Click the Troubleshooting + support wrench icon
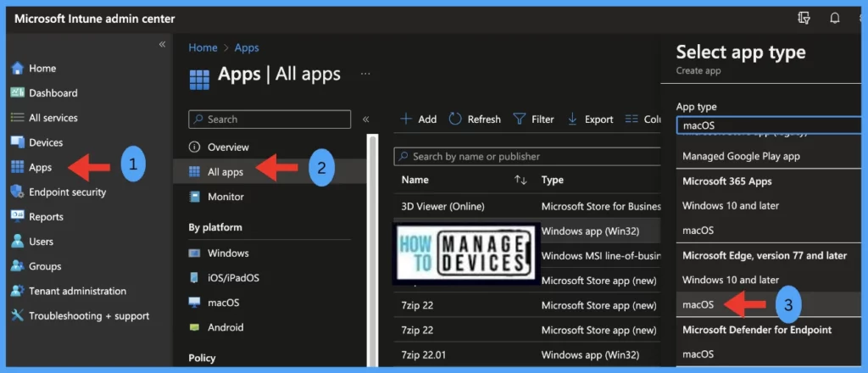The width and height of the screenshot is (868, 373). click(x=18, y=315)
